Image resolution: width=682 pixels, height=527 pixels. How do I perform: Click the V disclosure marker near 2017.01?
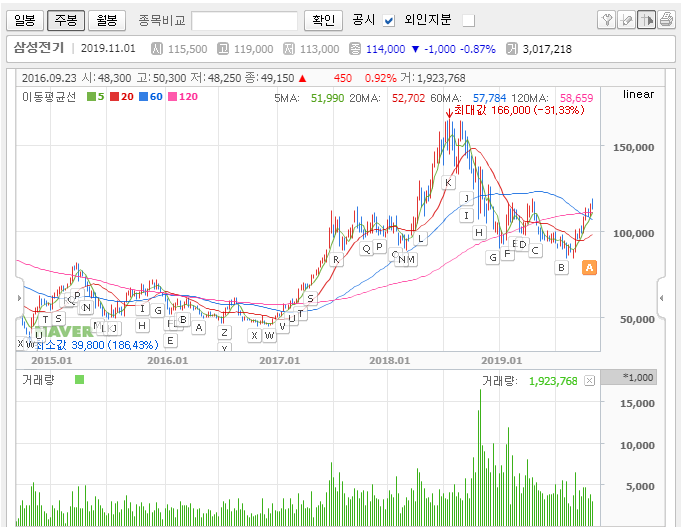[x=282, y=326]
